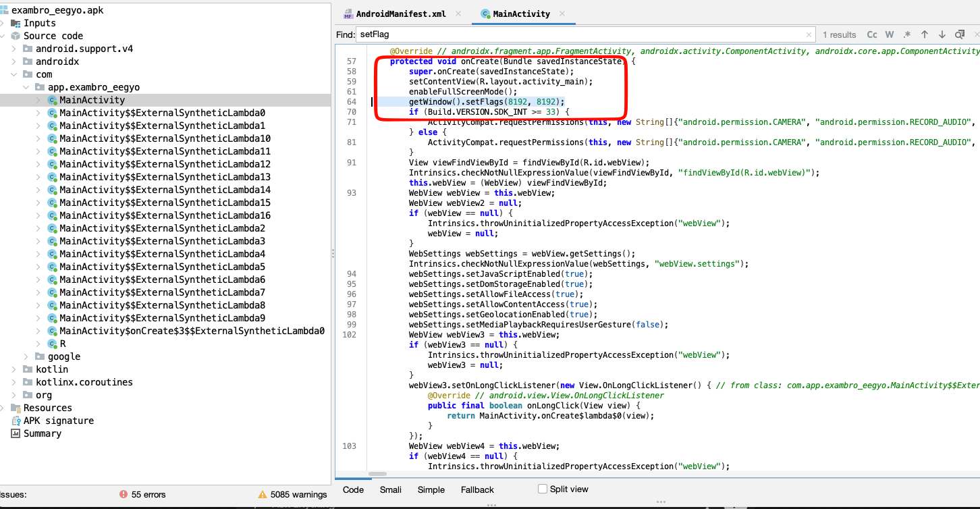Open the APK signature node

click(58, 421)
